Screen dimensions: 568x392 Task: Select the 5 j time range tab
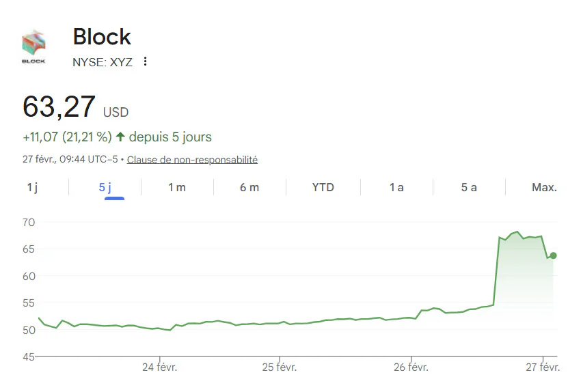pyautogui.click(x=105, y=187)
